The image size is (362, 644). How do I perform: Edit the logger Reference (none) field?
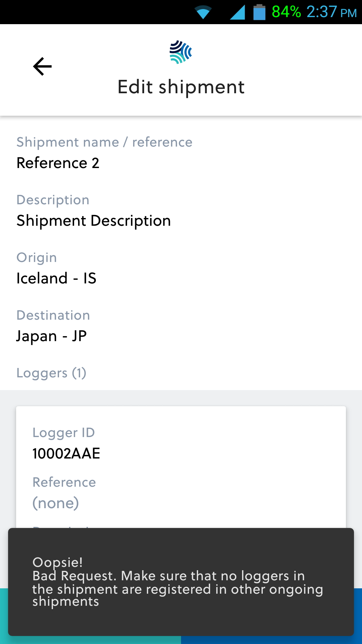tap(56, 503)
